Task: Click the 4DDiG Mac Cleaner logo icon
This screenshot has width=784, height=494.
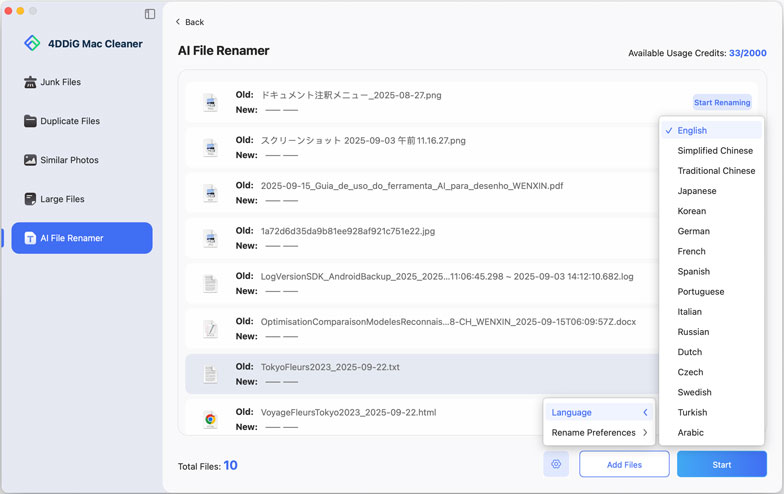Action: tap(32, 43)
